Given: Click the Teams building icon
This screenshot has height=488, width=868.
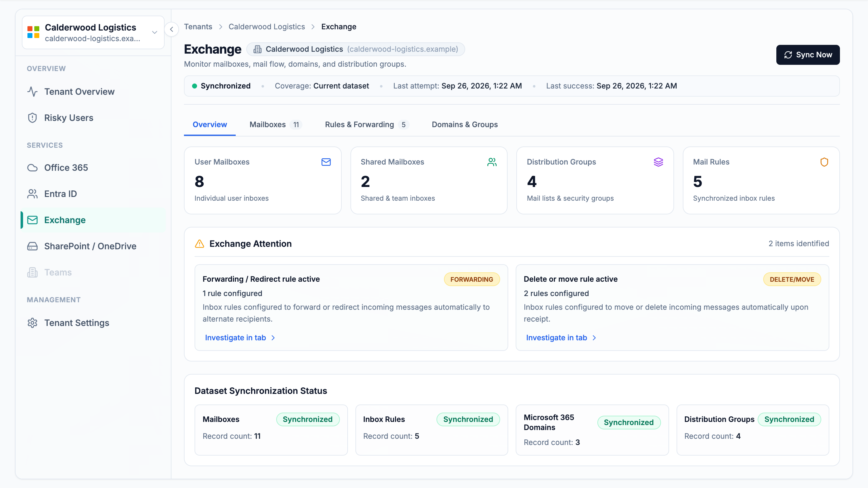Looking at the screenshot, I should [32, 272].
